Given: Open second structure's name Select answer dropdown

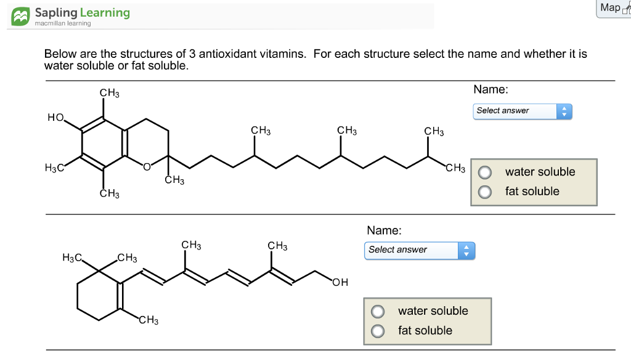Looking at the screenshot, I should pos(420,251).
